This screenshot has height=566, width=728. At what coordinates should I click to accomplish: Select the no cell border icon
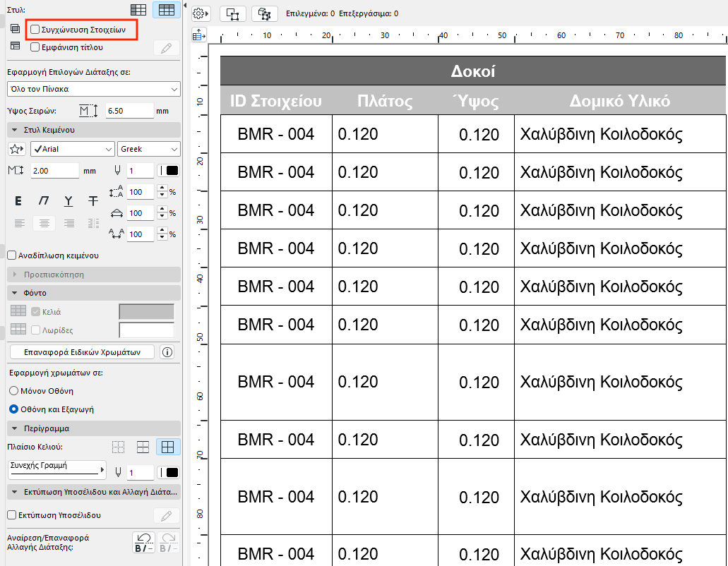[119, 447]
